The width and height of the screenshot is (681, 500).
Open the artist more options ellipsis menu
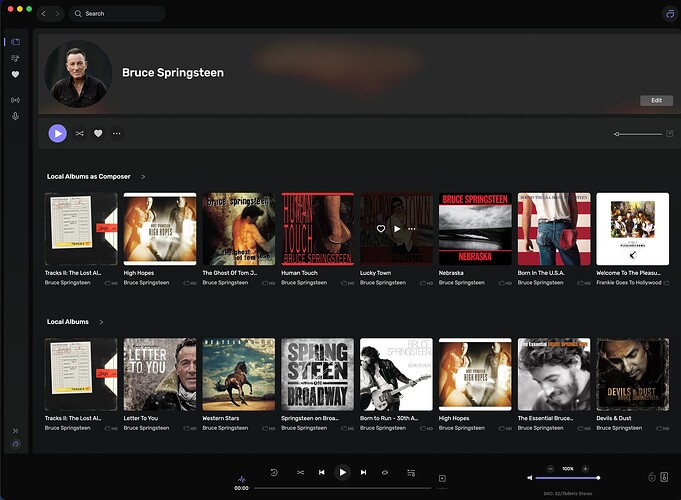coord(117,133)
